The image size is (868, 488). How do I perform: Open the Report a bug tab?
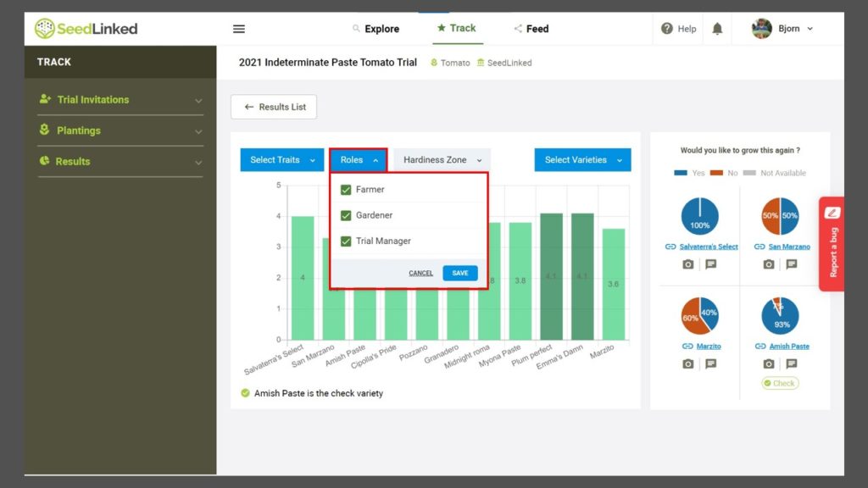coord(832,244)
